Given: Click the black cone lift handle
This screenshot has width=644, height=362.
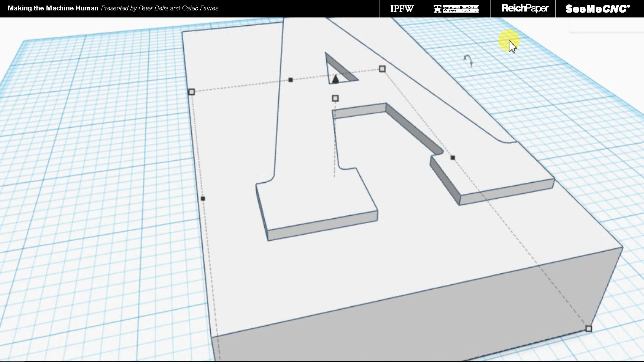Looking at the screenshot, I should tap(336, 79).
